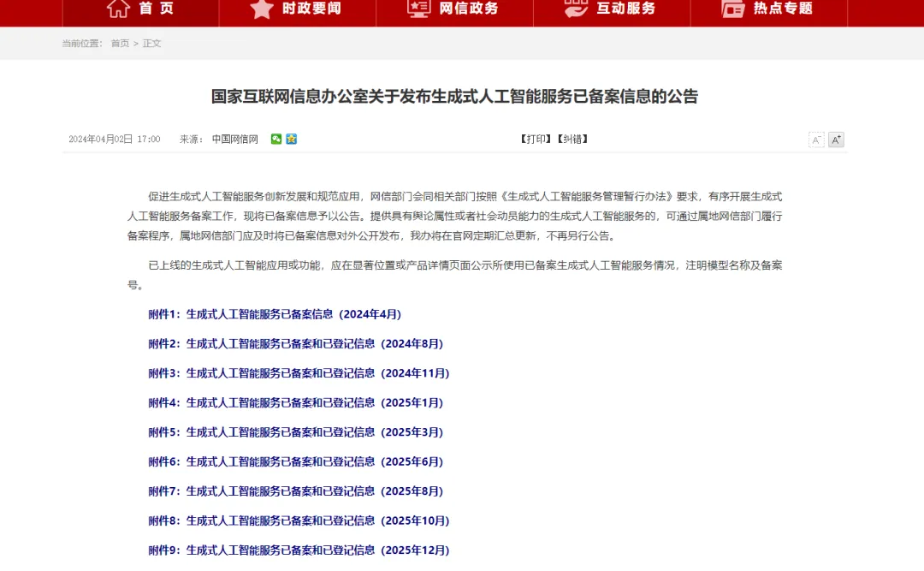Screen dimensions: 924x571
Task: Click the 当前位置 label
Action: (x=82, y=44)
